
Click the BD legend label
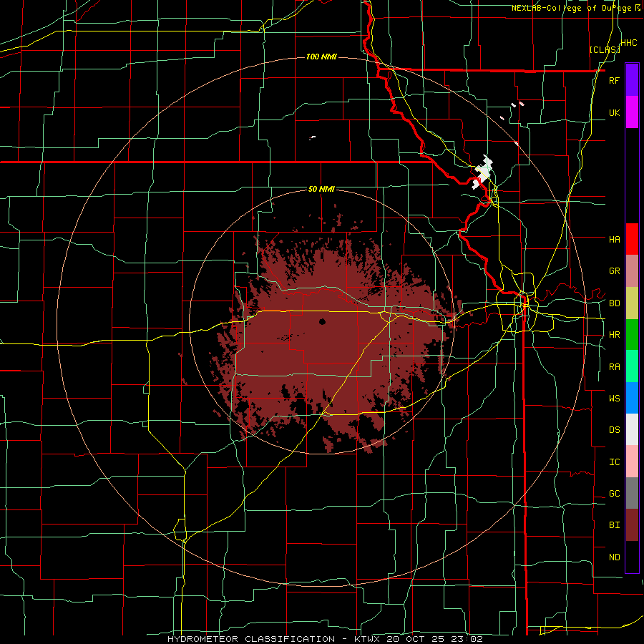[615, 303]
